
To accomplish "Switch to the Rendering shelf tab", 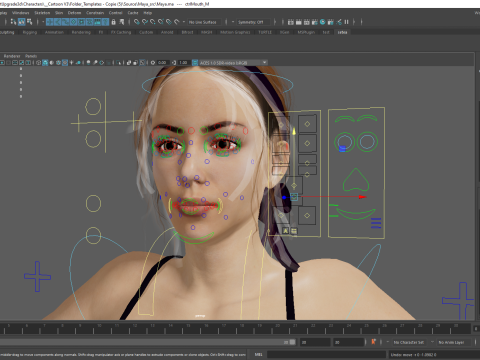I will pos(81,32).
